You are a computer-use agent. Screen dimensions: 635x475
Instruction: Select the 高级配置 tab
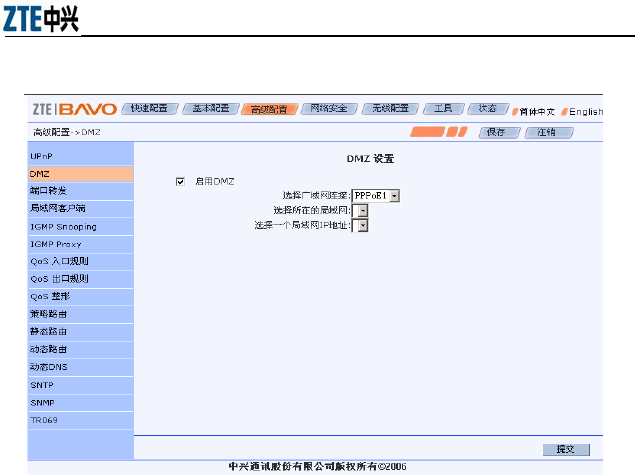269,109
